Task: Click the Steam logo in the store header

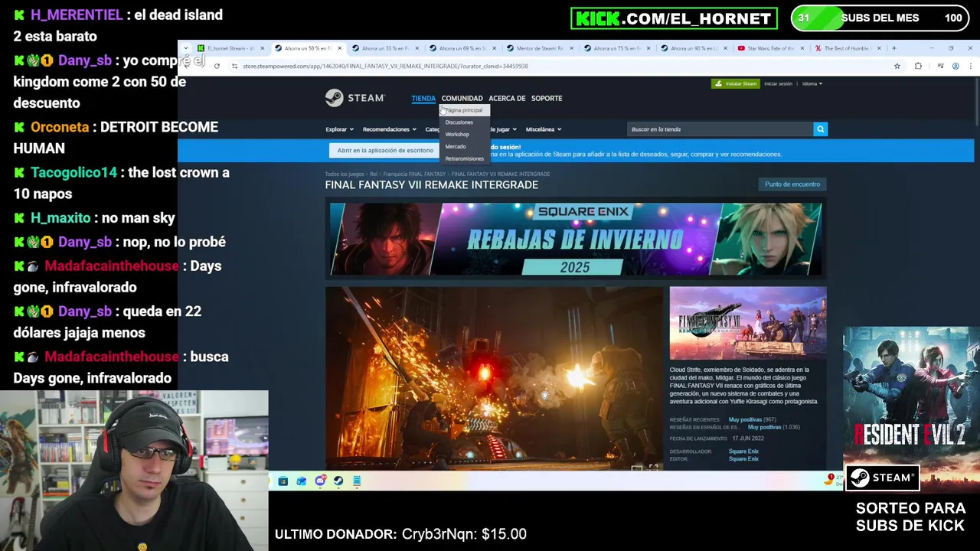Action: tap(354, 98)
